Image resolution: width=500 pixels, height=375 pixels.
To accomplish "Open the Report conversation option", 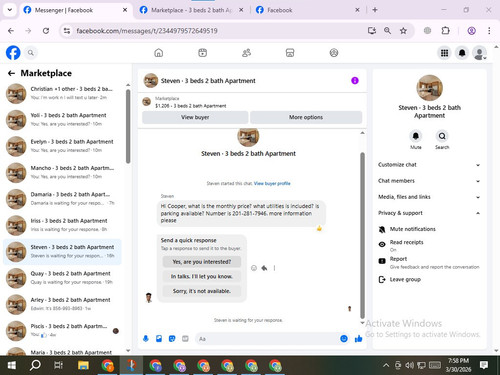I will click(x=430, y=262).
